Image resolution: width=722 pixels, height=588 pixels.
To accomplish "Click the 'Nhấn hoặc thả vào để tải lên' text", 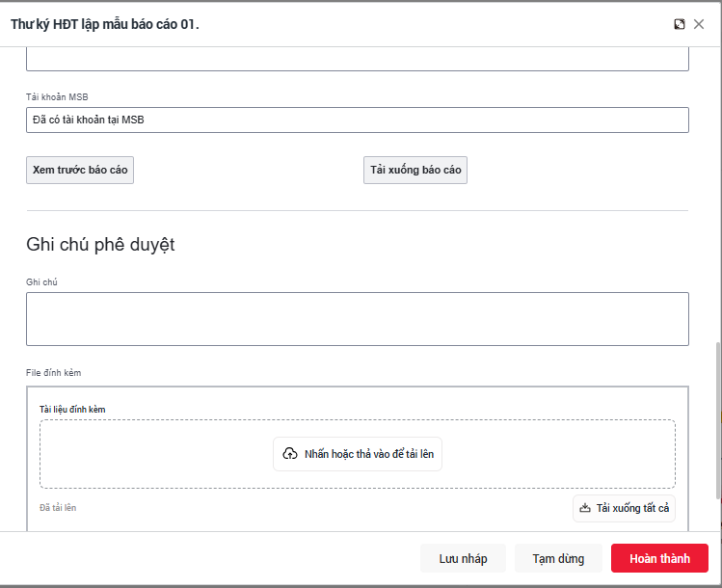I will (x=369, y=453).
